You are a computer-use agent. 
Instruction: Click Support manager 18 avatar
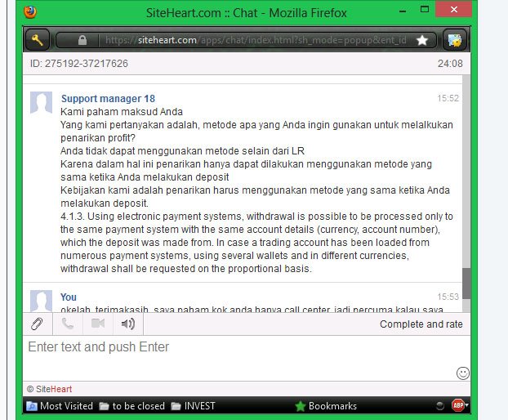tap(41, 103)
